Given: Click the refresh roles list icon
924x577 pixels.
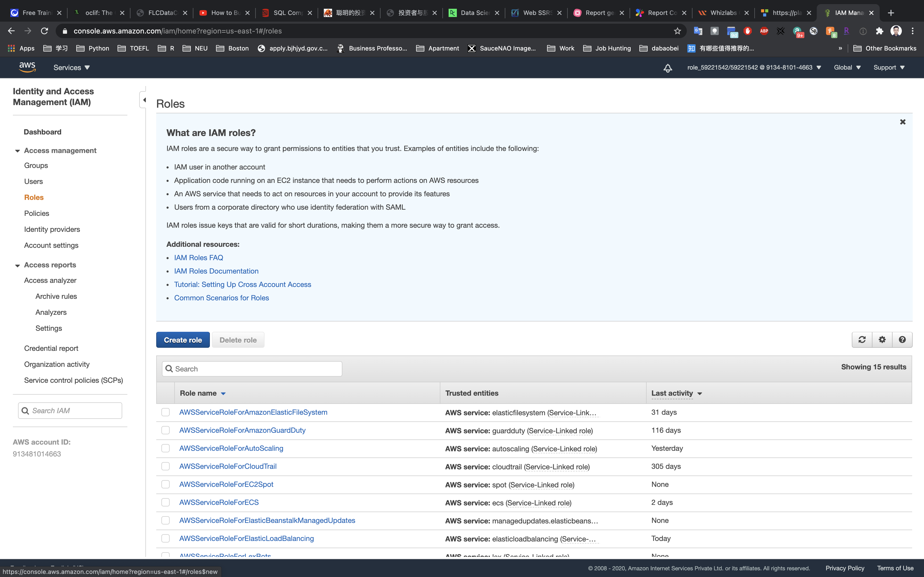Looking at the screenshot, I should point(862,340).
